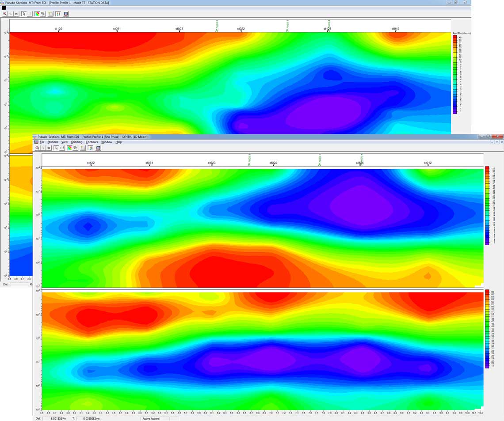Click the display settings icon in the SYNTH window
504x421 pixels.
(98, 148)
